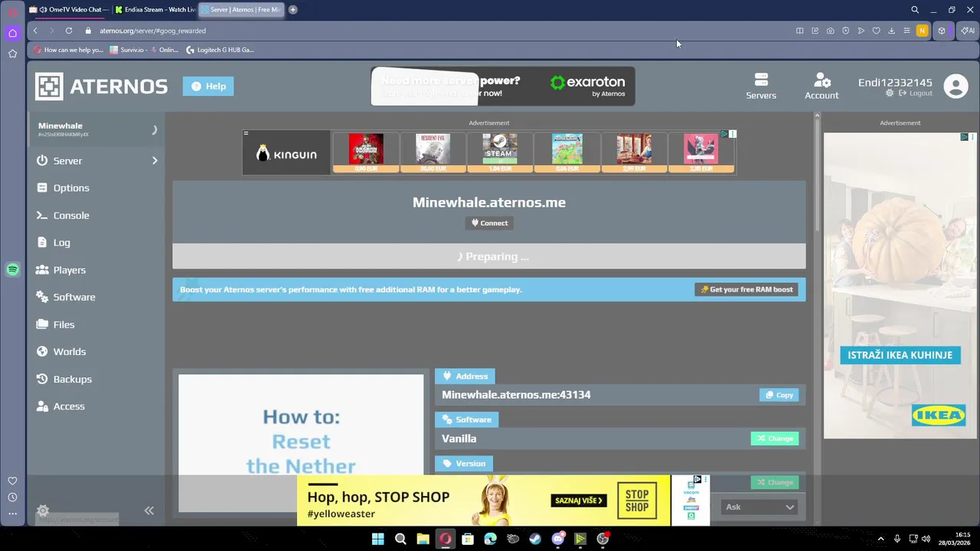The image size is (980, 551).
Task: Open Steam from the taskbar
Action: point(535,539)
